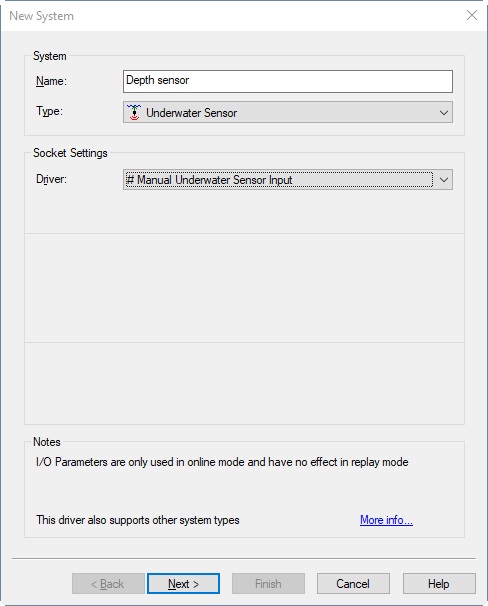Click the 'supports other system types' note
The height and width of the screenshot is (606, 488).
[x=138, y=520]
